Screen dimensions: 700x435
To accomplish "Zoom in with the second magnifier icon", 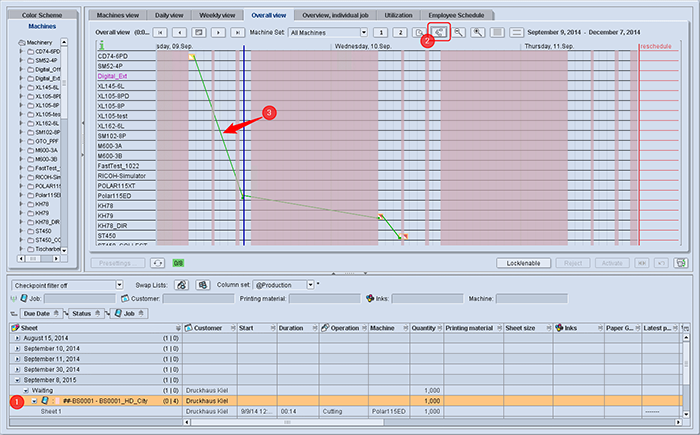I will pos(478,32).
